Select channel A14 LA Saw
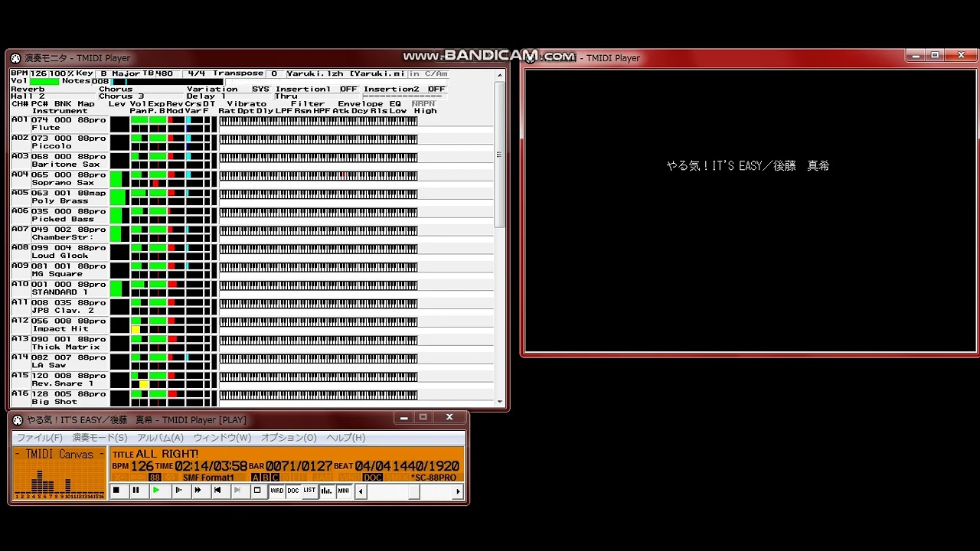The height and width of the screenshot is (551, 980). [x=59, y=361]
